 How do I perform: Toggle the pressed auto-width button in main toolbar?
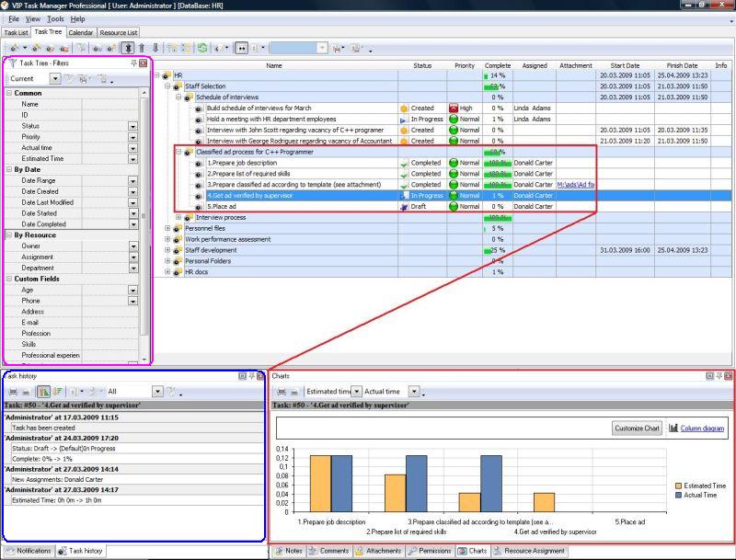point(241,47)
